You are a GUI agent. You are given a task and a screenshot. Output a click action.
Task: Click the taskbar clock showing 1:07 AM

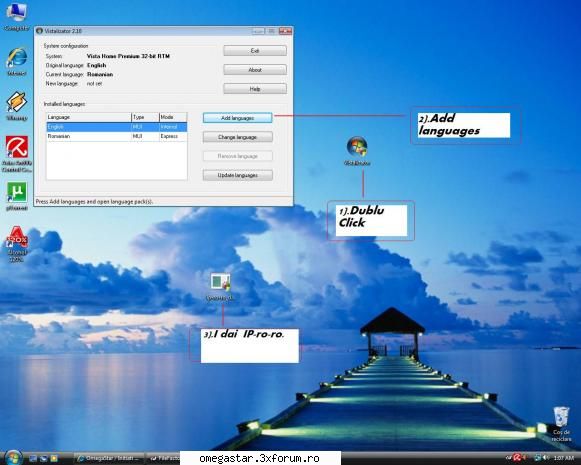[x=563, y=458]
